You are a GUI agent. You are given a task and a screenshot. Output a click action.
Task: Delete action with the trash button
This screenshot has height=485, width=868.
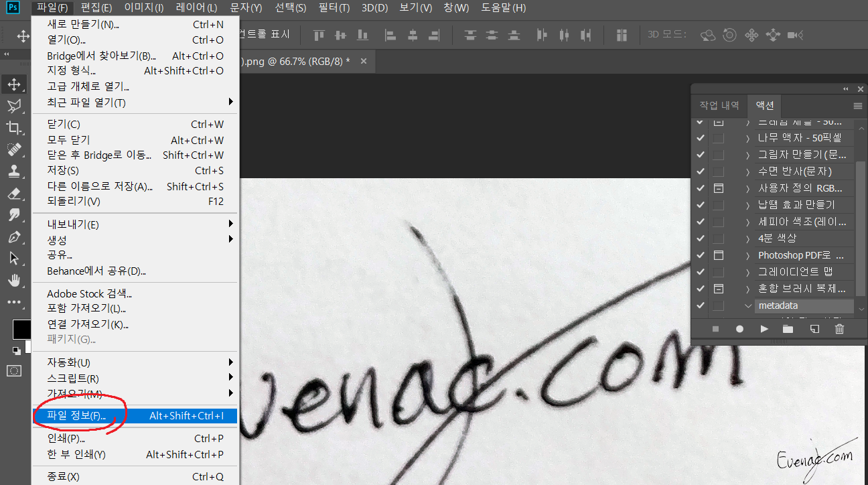coord(839,329)
